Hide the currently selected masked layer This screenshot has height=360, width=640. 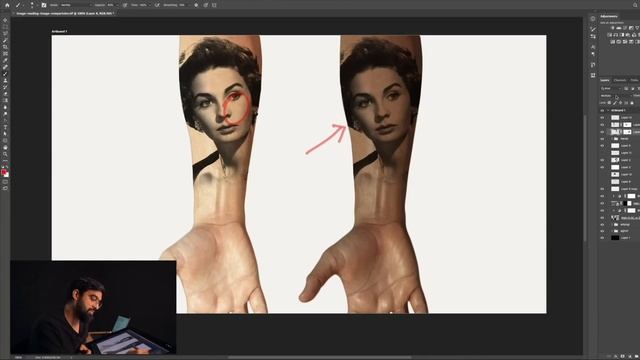click(602, 132)
